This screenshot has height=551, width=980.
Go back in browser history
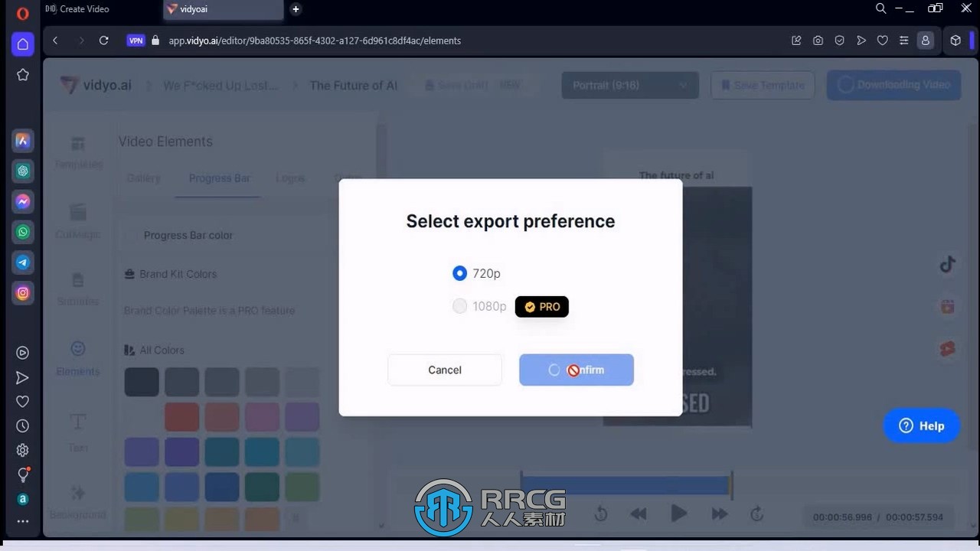pyautogui.click(x=55, y=41)
